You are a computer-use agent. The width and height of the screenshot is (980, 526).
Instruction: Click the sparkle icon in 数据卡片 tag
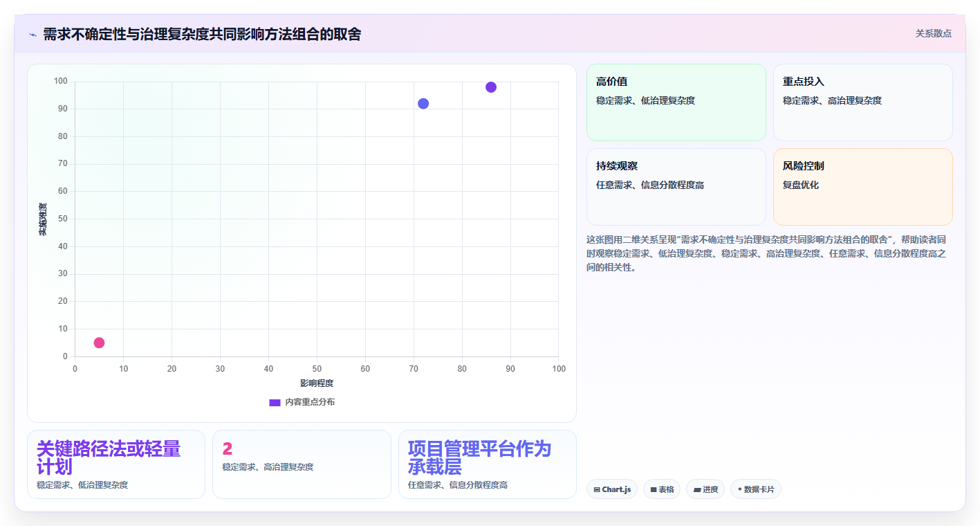(x=739, y=489)
